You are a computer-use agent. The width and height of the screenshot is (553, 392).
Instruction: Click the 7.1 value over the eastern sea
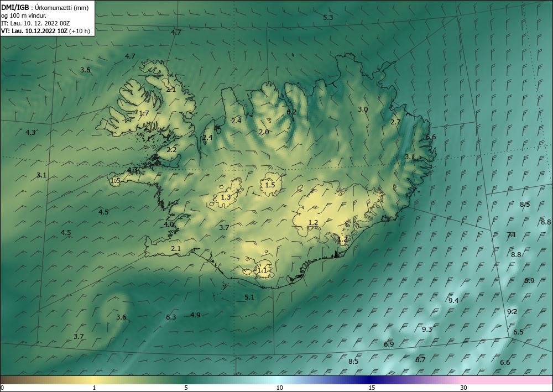[x=512, y=235]
